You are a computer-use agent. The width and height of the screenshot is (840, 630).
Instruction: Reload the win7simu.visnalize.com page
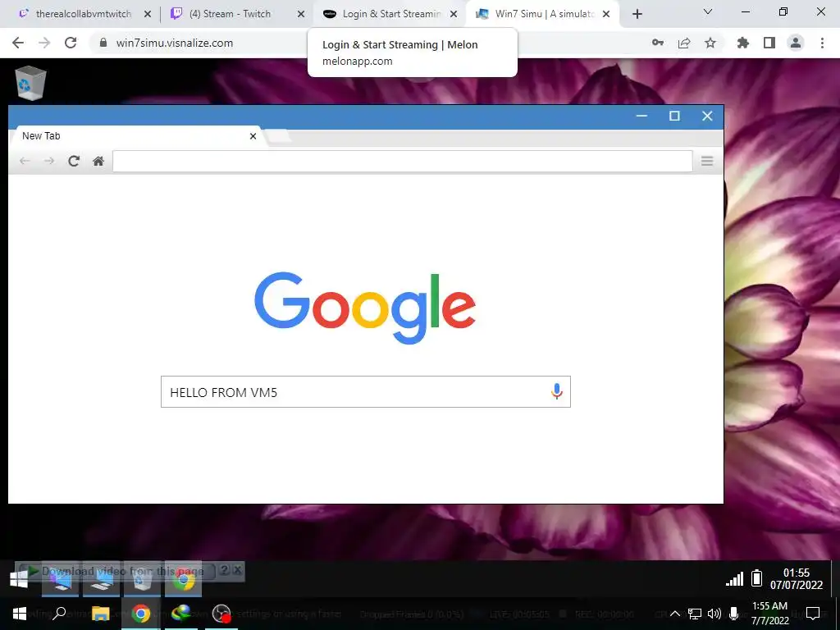pos(71,43)
